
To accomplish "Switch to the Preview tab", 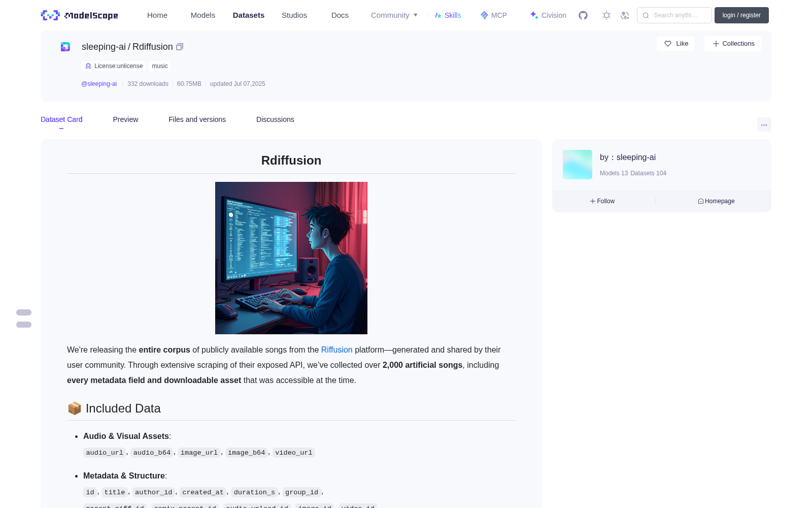I will pos(125,119).
